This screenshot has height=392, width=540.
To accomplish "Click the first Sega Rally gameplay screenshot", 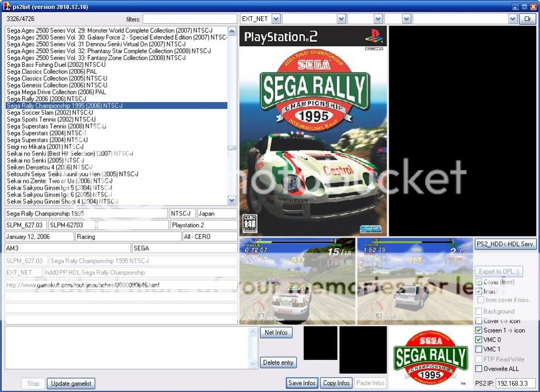I will click(296, 279).
